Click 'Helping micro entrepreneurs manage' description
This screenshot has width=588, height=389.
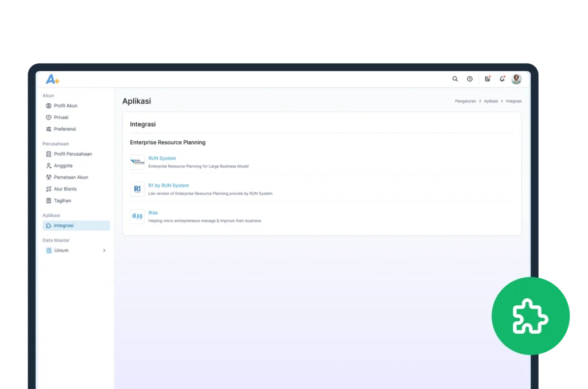(x=204, y=221)
